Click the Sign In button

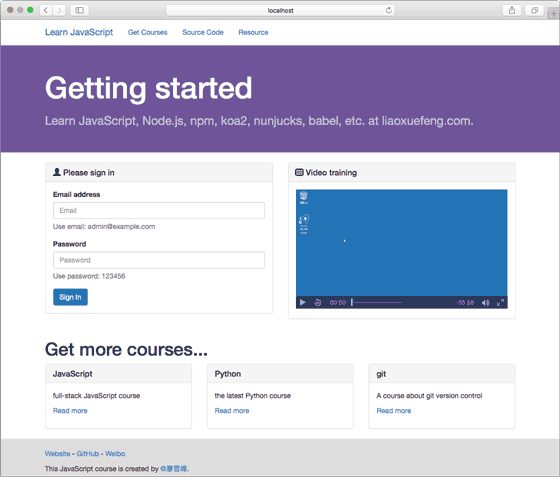click(x=70, y=297)
